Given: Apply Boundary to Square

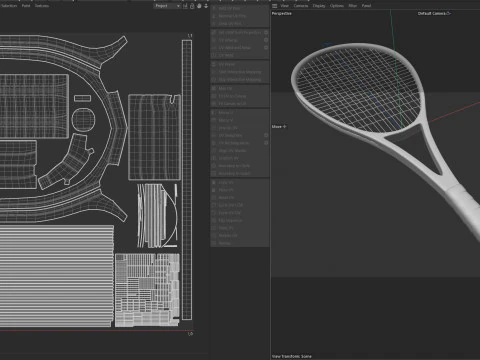Looking at the screenshot, I should click(x=240, y=174).
